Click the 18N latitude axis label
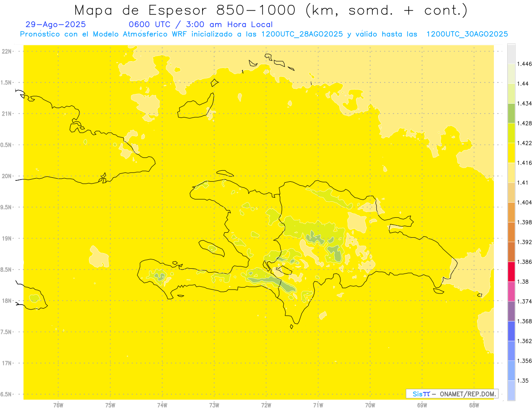The width and height of the screenshot is (532, 411). 6,301
